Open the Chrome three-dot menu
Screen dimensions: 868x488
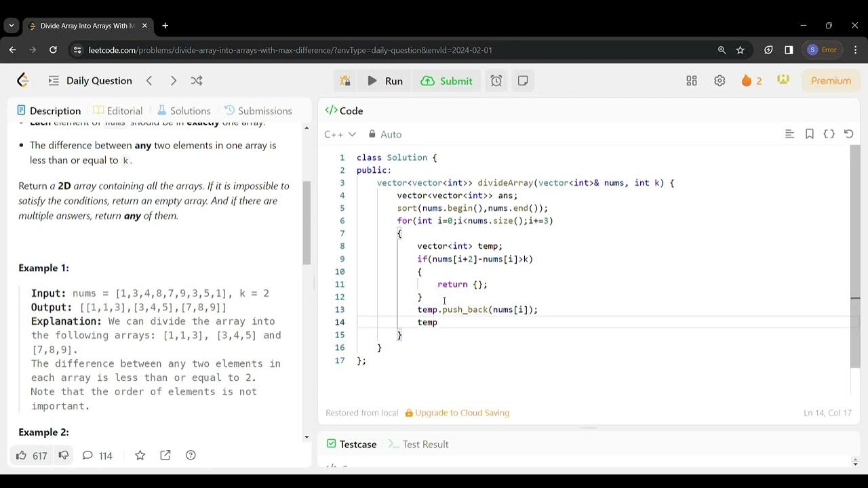click(854, 49)
